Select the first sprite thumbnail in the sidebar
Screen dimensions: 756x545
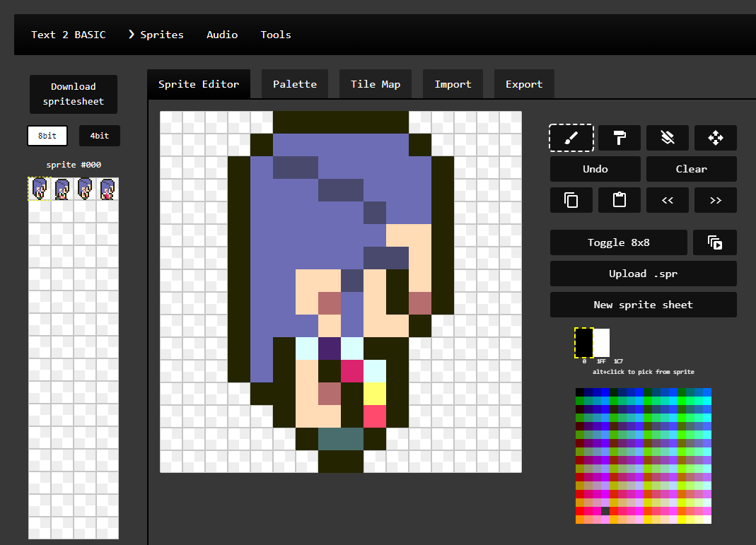40,188
